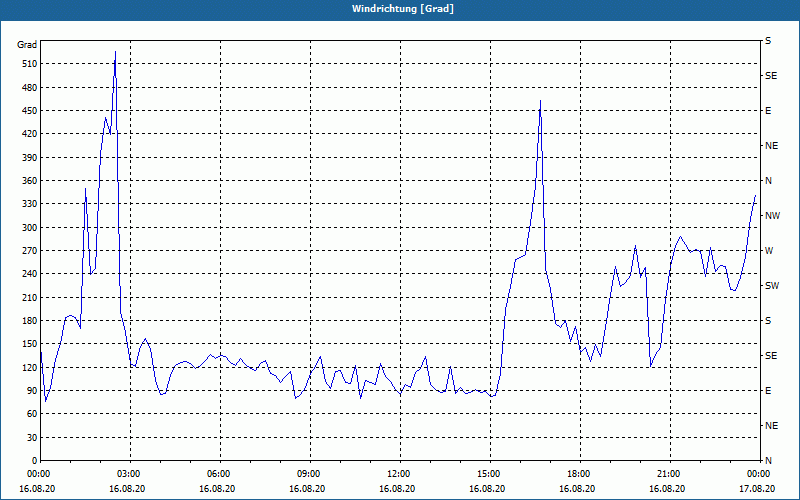Click the SW compass label

point(772,286)
